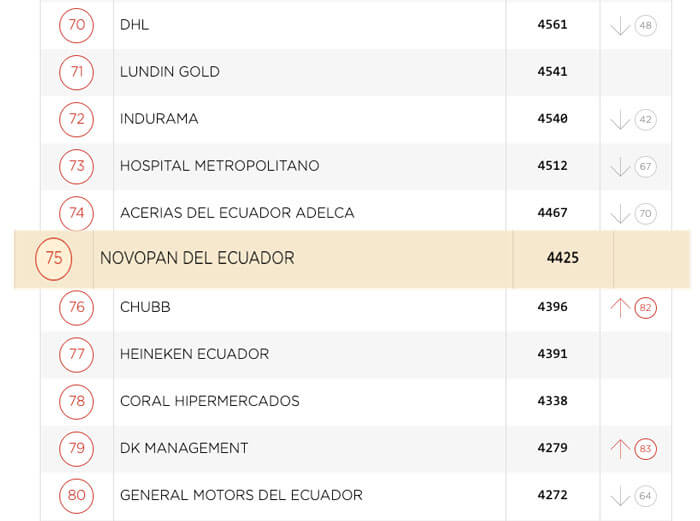Viewport: 700px width, 521px height.
Task: Click score 4425 in highlighted row
Action: [562, 258]
